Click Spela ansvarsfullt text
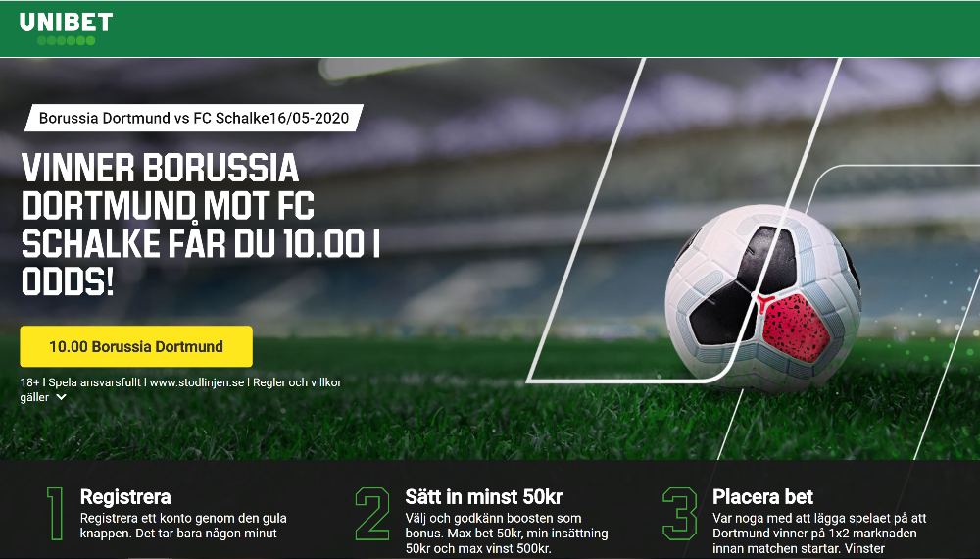 pos(94,382)
